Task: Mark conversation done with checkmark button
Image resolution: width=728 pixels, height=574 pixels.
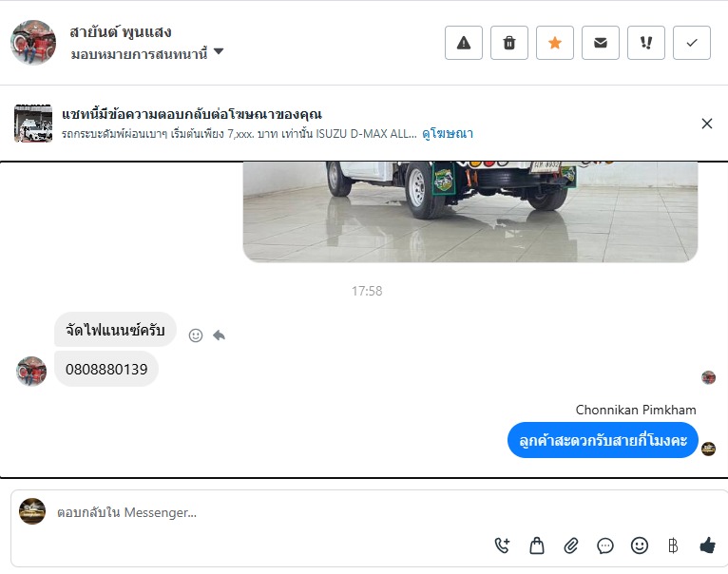Action: click(x=691, y=43)
